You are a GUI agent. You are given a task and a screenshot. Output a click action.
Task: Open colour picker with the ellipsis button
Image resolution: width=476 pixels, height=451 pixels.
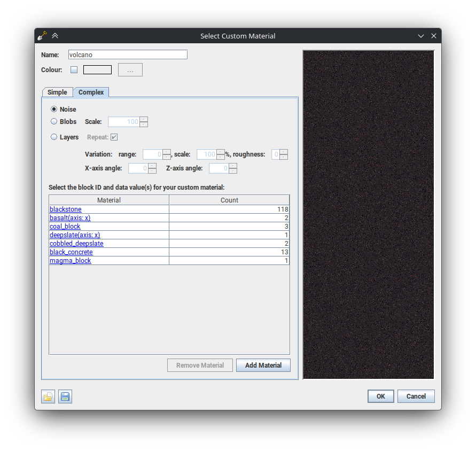coord(130,69)
